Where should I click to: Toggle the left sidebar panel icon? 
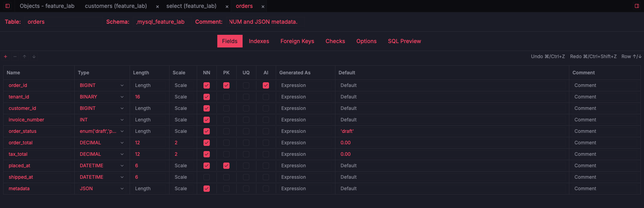point(7,6)
